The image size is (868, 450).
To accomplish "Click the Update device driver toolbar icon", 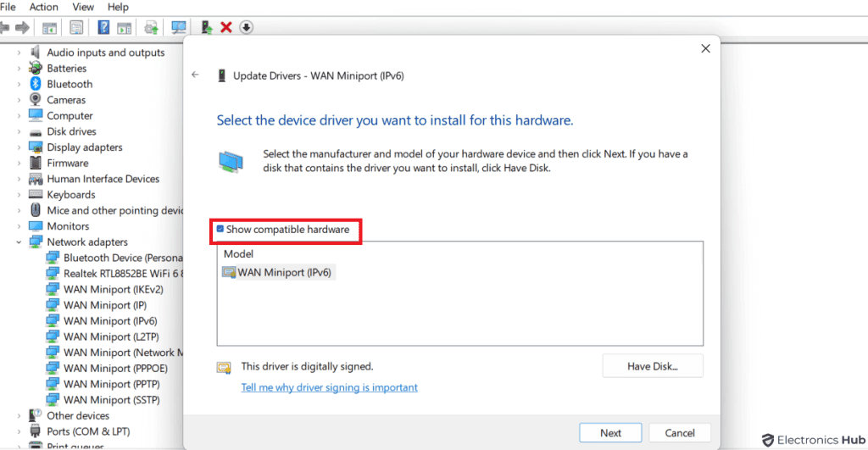I will 207,27.
